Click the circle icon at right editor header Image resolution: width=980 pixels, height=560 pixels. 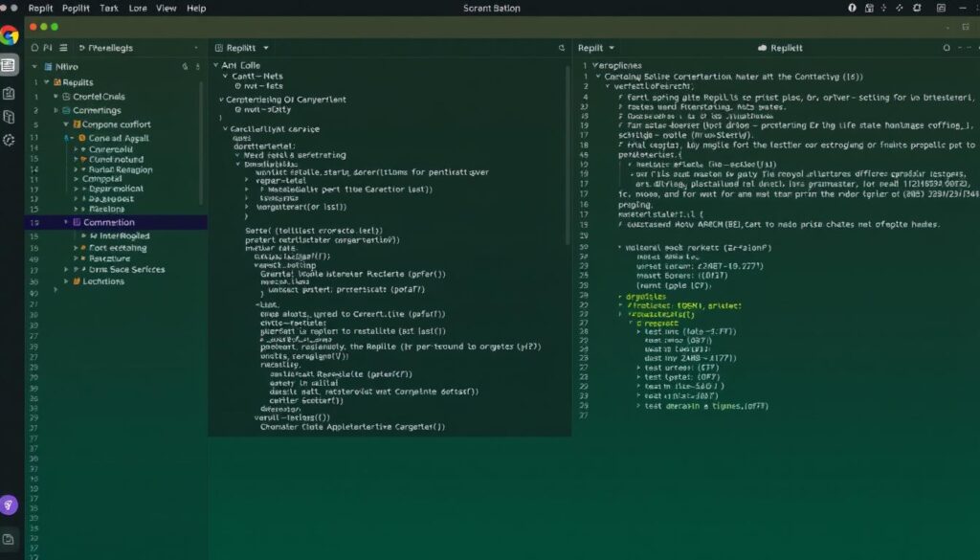(x=948, y=47)
